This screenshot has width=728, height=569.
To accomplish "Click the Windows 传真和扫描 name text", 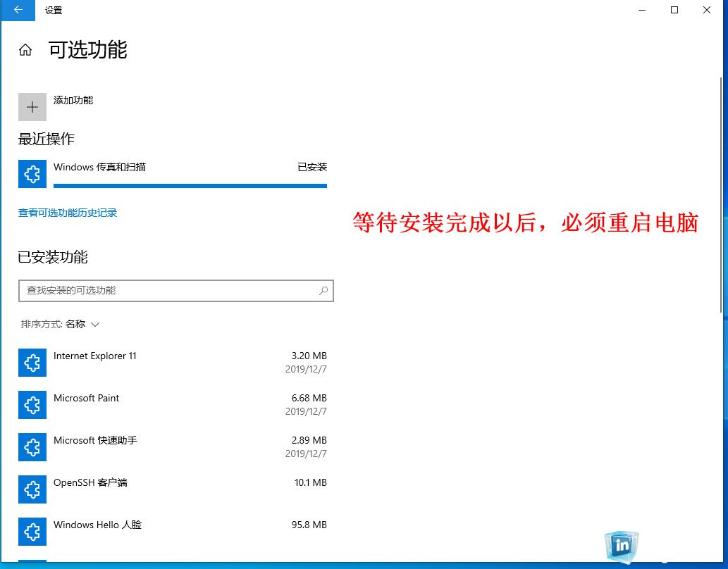I will click(x=99, y=167).
